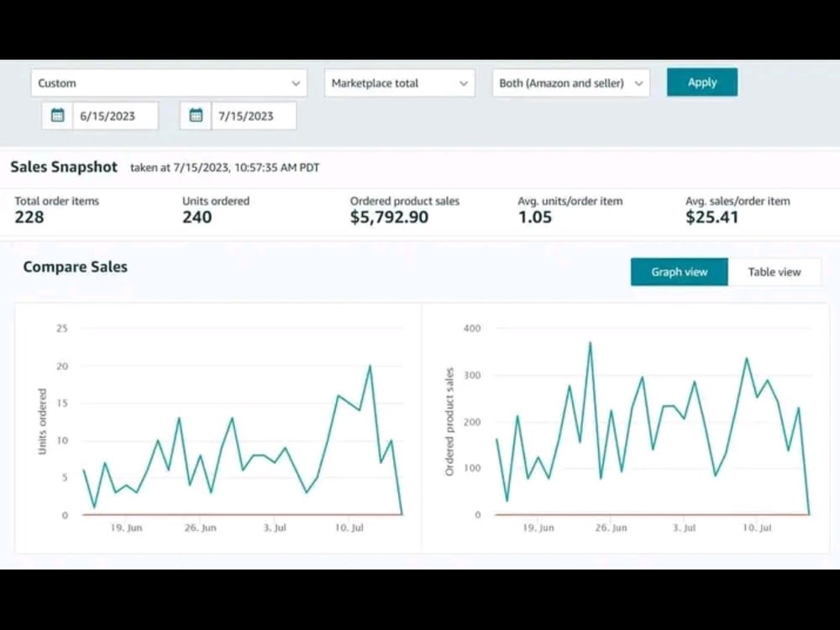
Task: Click the Ordered product sales metric label
Action: coord(405,202)
